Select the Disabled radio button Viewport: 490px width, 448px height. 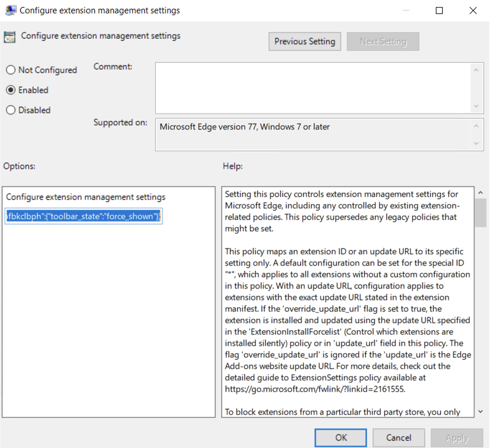coord(11,110)
